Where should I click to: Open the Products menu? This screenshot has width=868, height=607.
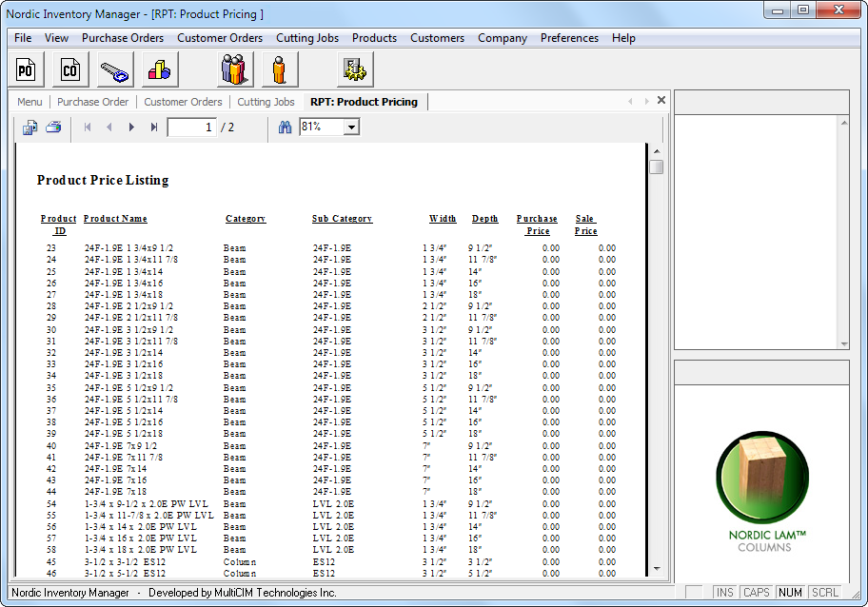(374, 38)
